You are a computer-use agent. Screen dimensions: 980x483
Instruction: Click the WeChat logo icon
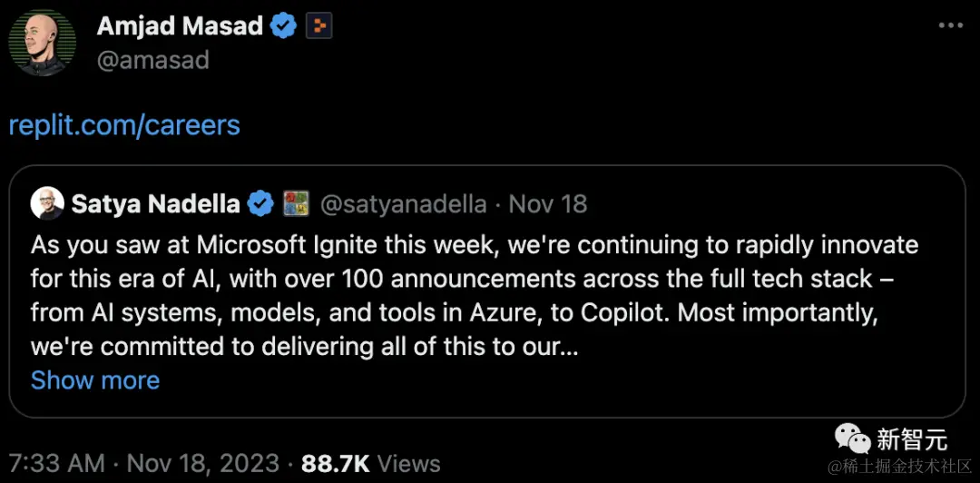853,440
